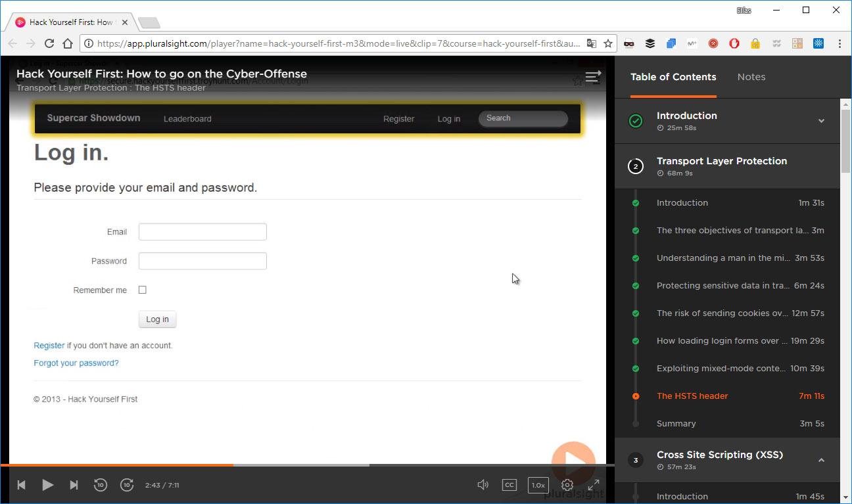Screen dimensions: 852x504
Task: Expand the Cross Site Scripting (XSS) section
Action: [x=821, y=461]
